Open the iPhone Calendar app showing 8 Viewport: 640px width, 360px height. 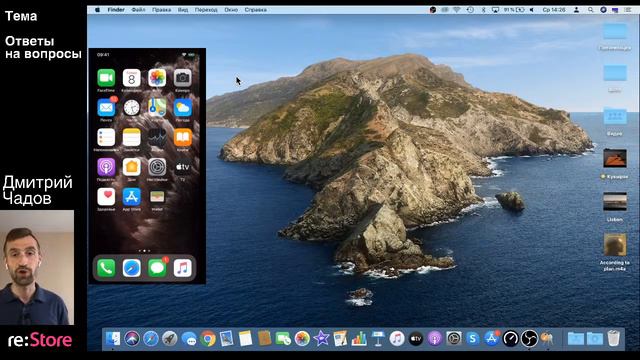click(x=131, y=78)
